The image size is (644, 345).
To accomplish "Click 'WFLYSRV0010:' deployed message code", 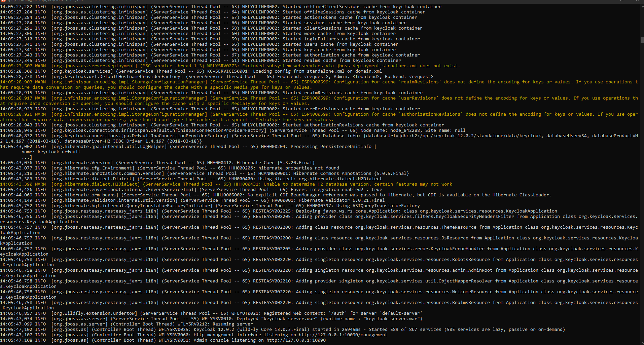I will coord(218,318).
